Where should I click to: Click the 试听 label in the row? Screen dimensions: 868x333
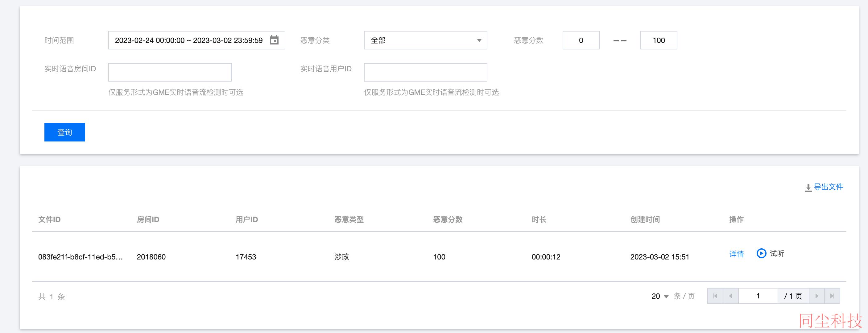[x=777, y=253]
